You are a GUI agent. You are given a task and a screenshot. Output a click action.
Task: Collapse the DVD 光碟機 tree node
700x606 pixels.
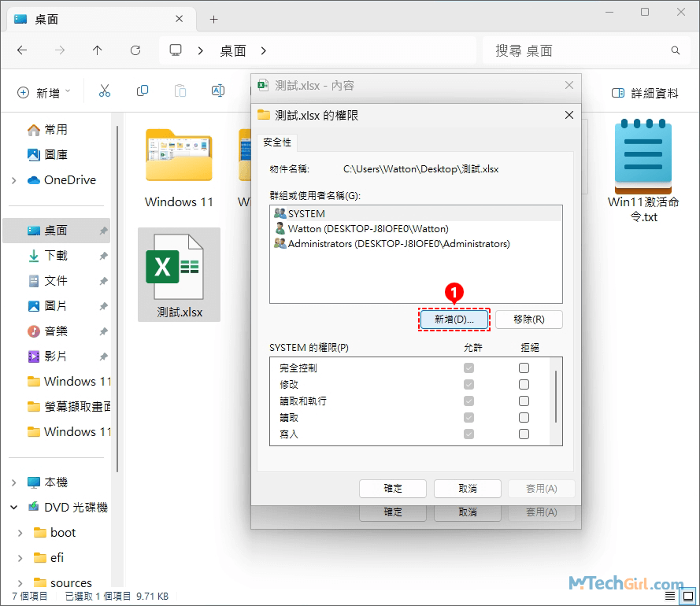14,508
